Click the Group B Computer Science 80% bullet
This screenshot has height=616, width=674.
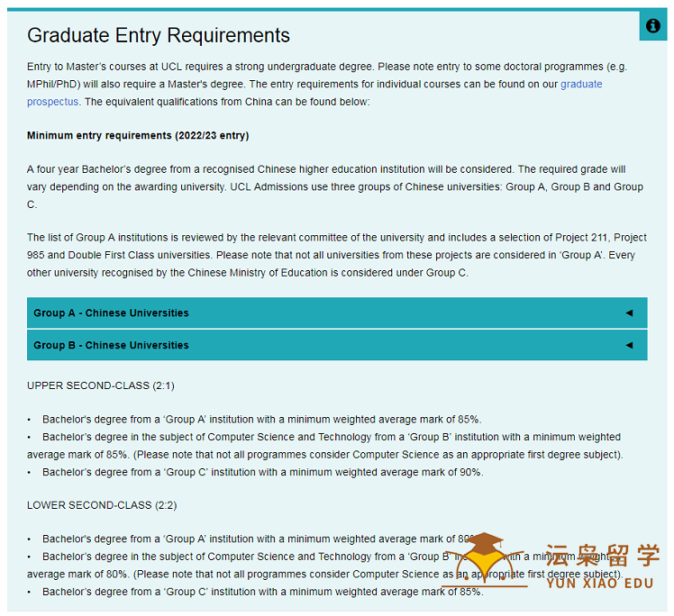pos(325,566)
